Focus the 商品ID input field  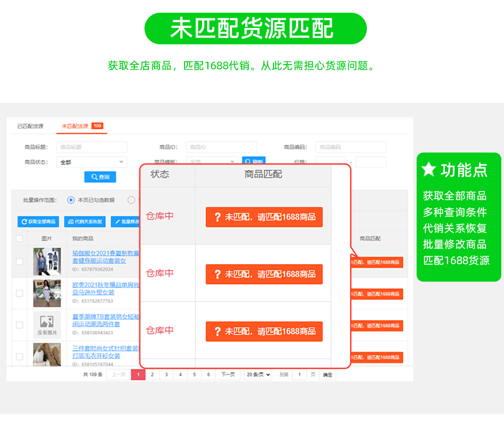221,147
